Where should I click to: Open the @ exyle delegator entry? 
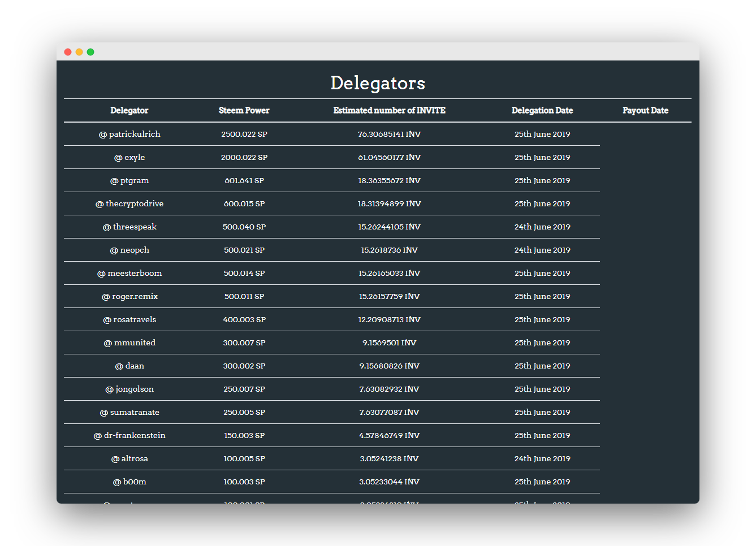point(129,157)
